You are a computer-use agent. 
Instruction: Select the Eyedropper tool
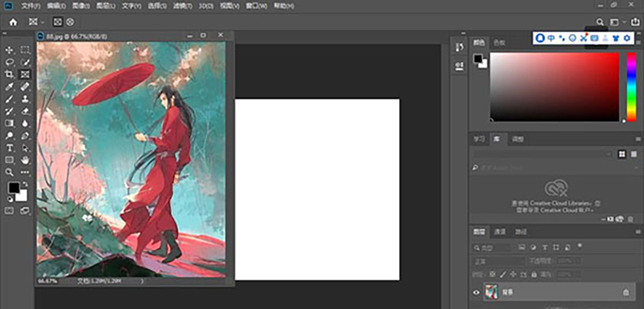pyautogui.click(x=9, y=87)
